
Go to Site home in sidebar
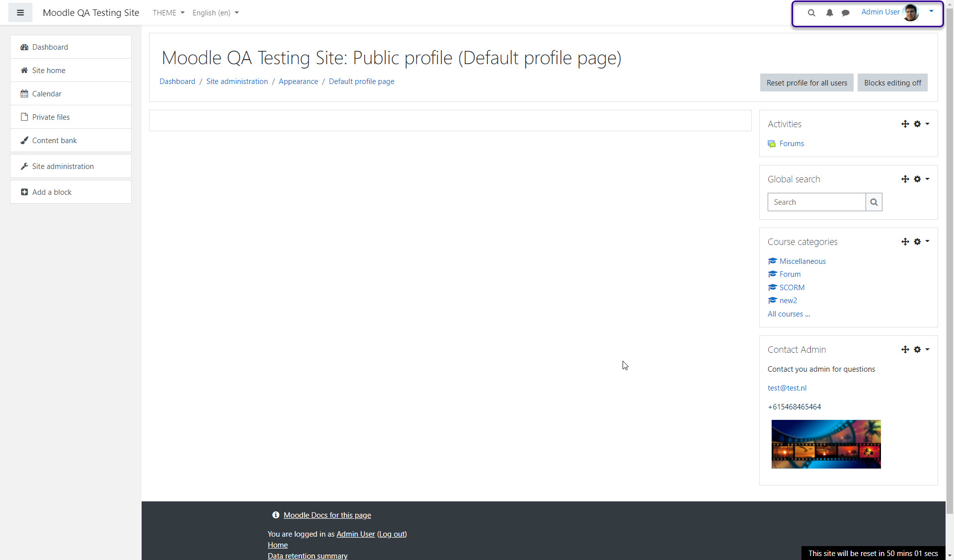point(71,70)
